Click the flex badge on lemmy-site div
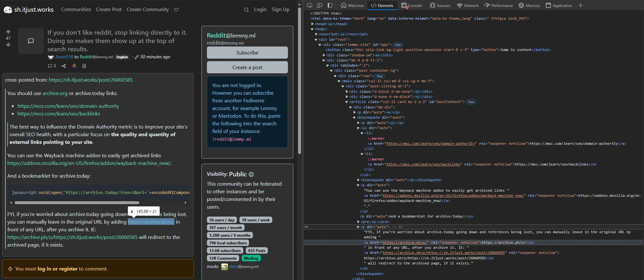Image resolution: width=644 pixels, height=280 pixels. pyautogui.click(x=397, y=45)
